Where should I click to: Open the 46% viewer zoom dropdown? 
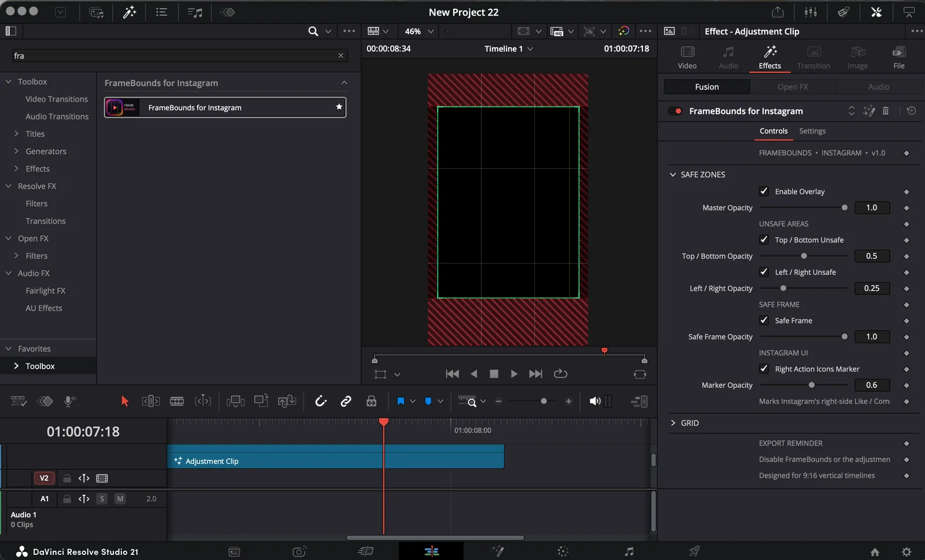(419, 31)
